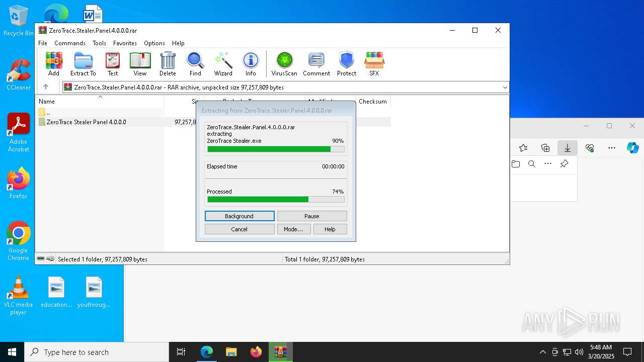Open Google Chrome desktop shortcut

(19, 241)
